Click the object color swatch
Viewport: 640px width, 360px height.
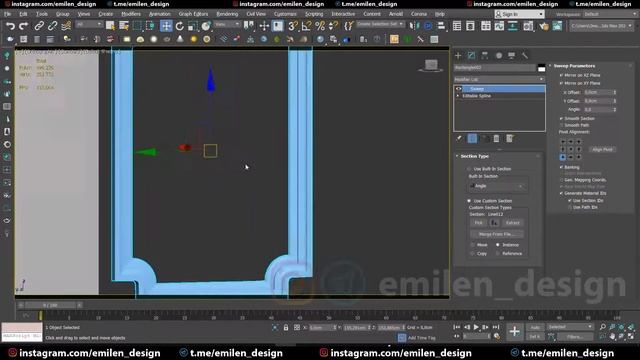click(541, 68)
